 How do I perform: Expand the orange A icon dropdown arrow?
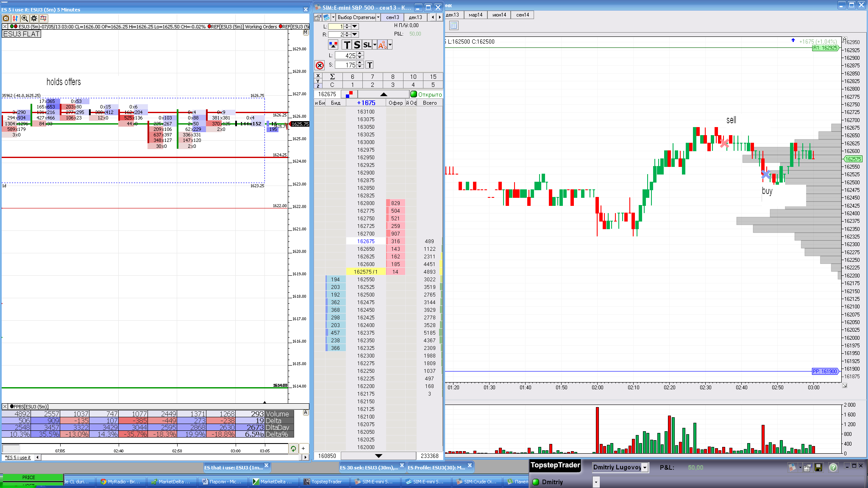[390, 45]
